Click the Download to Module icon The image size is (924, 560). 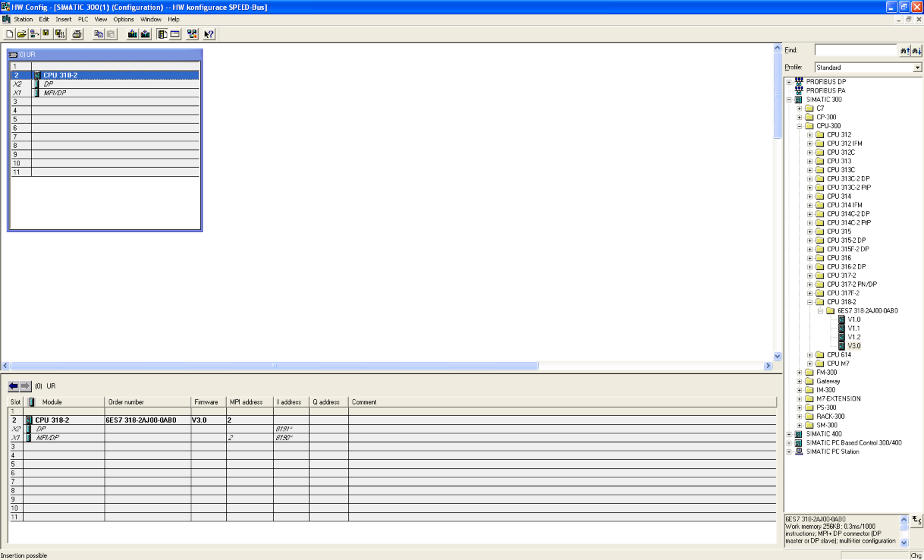tap(133, 33)
